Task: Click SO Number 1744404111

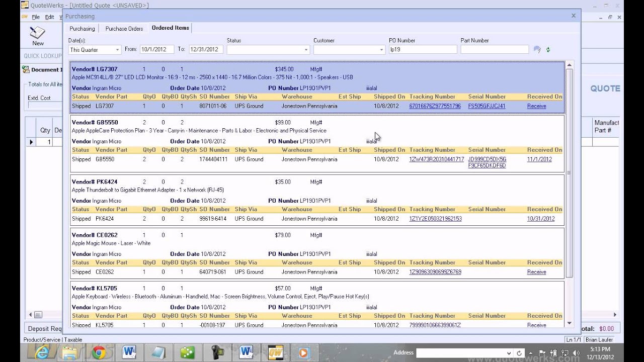Action: tap(213, 159)
